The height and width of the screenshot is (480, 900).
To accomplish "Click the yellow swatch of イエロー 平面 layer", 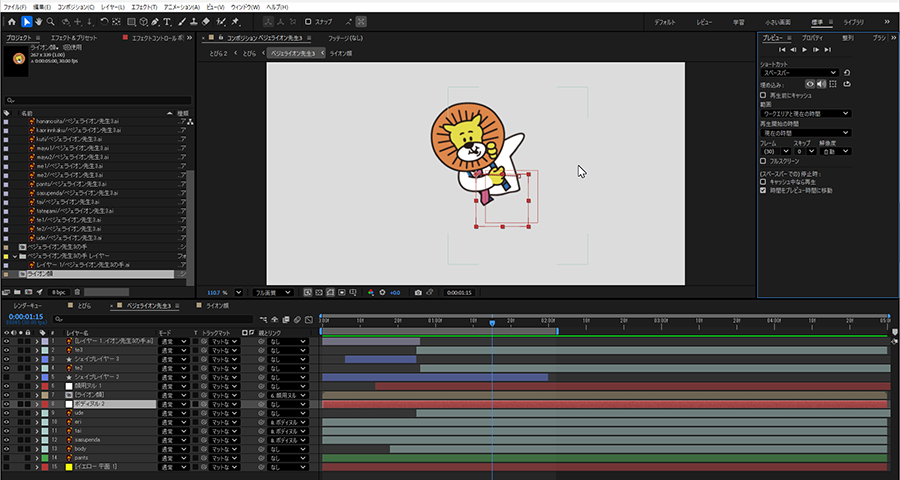I will point(70,467).
